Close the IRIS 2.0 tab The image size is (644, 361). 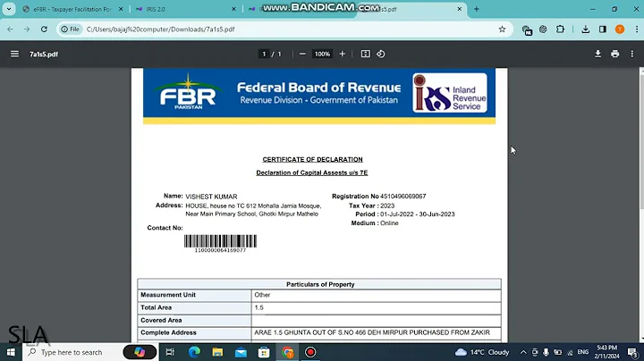click(233, 9)
